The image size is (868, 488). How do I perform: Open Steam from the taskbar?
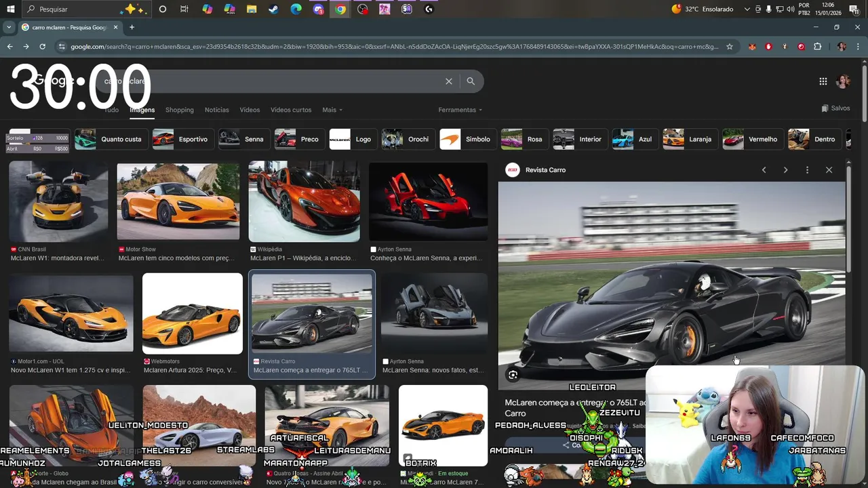tap(273, 9)
